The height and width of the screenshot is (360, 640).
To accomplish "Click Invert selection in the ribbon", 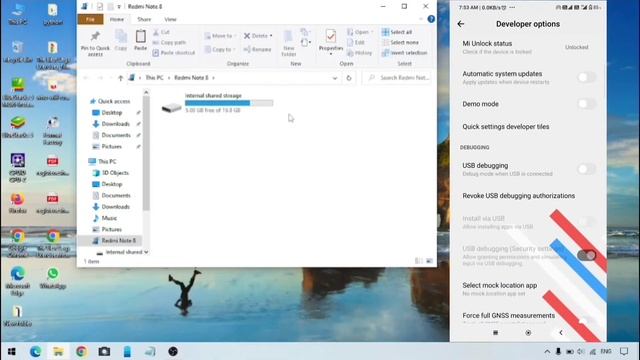I will point(404,53).
